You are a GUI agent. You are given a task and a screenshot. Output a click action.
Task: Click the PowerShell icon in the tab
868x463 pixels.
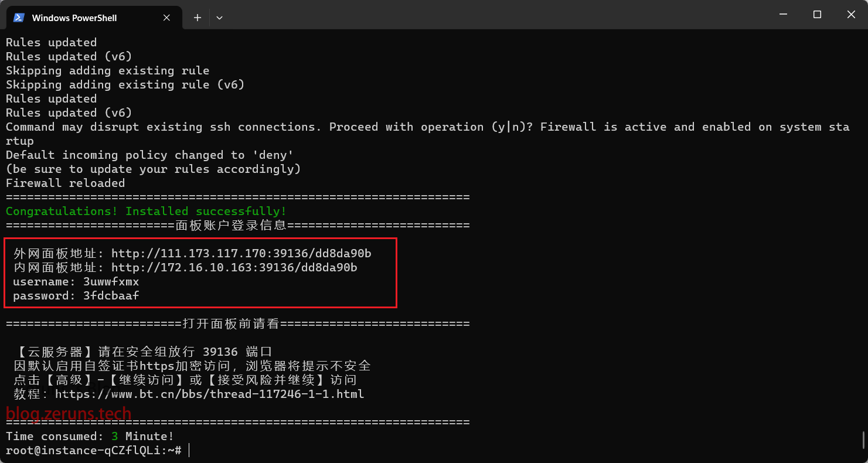[19, 18]
